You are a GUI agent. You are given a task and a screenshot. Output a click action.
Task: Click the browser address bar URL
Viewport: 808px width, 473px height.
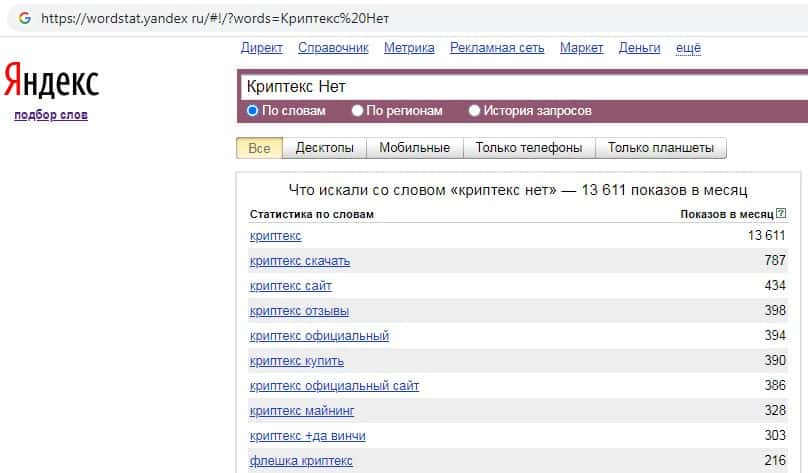[215, 19]
